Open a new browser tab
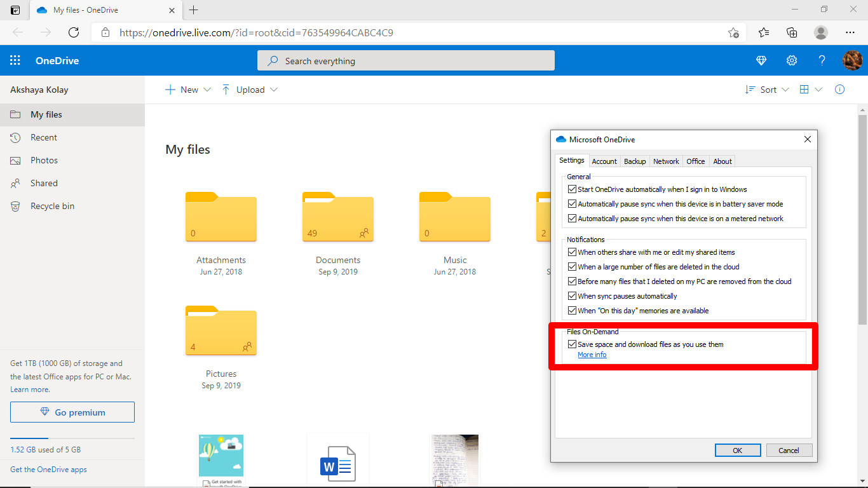Viewport: 868px width, 488px height. [194, 10]
